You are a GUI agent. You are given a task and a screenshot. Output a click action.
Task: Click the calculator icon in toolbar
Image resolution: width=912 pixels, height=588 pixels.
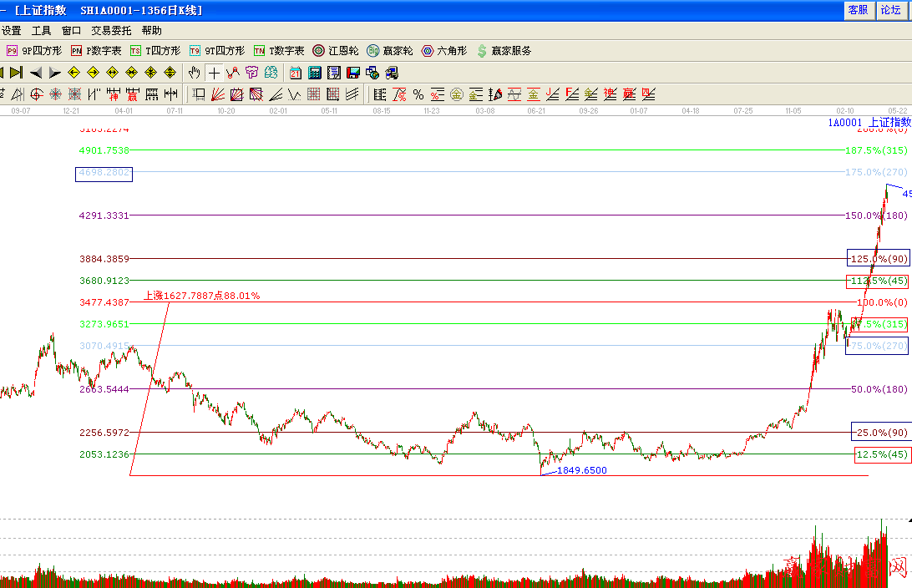point(315,73)
